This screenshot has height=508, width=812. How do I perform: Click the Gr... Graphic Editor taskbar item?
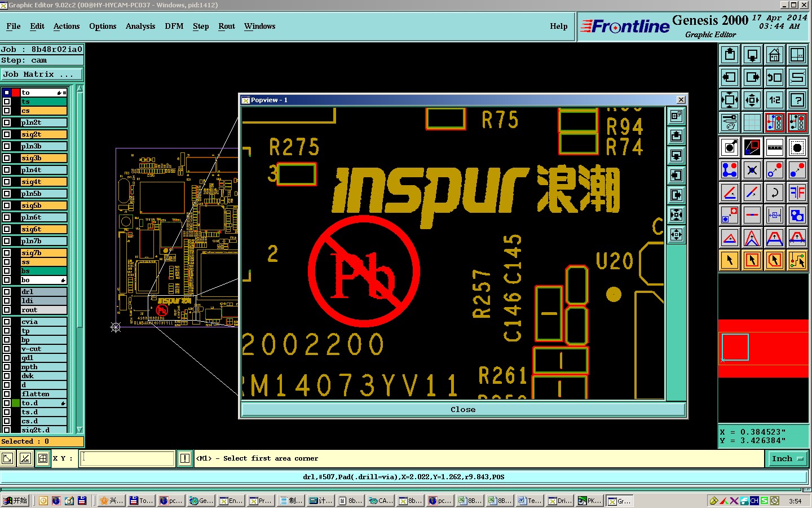pyautogui.click(x=620, y=501)
